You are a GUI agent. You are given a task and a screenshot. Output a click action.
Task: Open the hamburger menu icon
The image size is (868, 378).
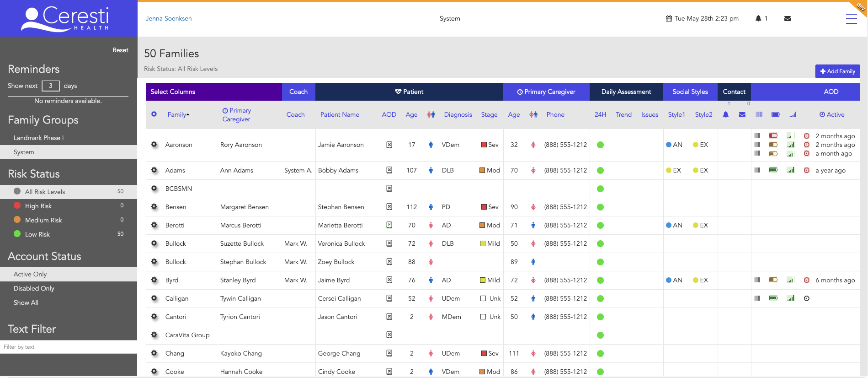coord(851,19)
